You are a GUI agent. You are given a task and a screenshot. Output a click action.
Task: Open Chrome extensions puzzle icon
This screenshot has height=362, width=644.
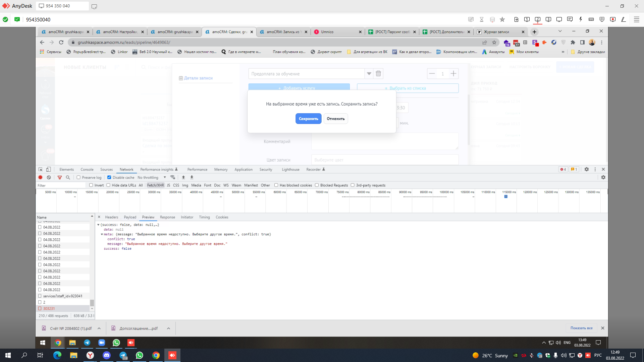pyautogui.click(x=573, y=42)
